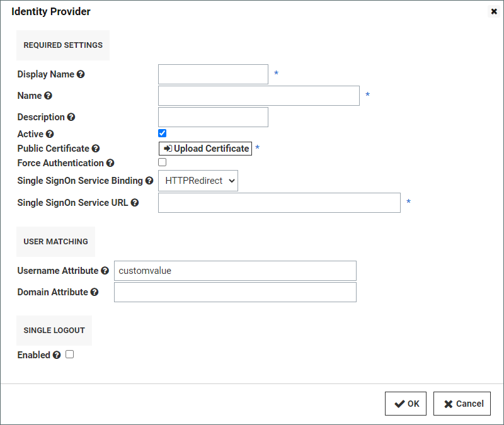Click Force Authentication help icon

click(110, 163)
